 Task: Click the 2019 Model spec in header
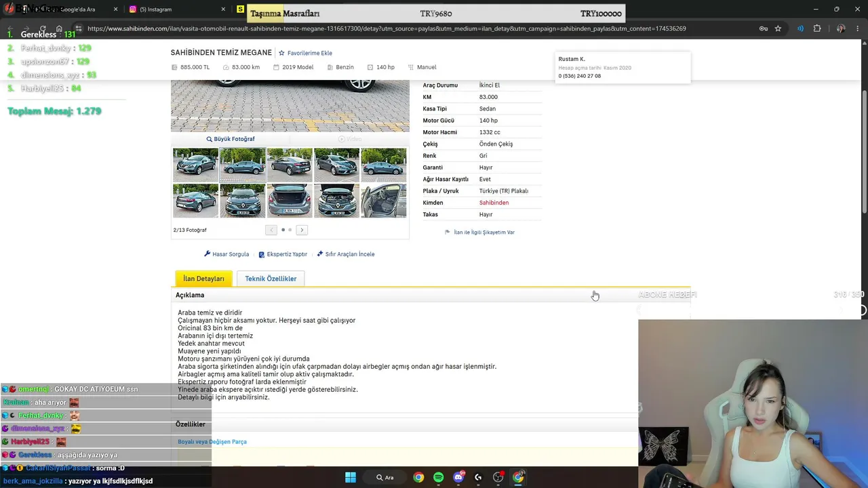coord(298,67)
